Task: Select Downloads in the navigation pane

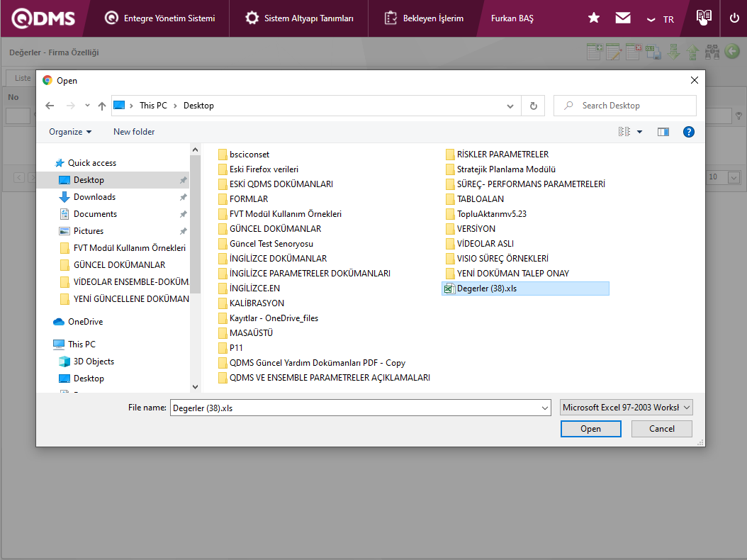Action: tap(94, 197)
